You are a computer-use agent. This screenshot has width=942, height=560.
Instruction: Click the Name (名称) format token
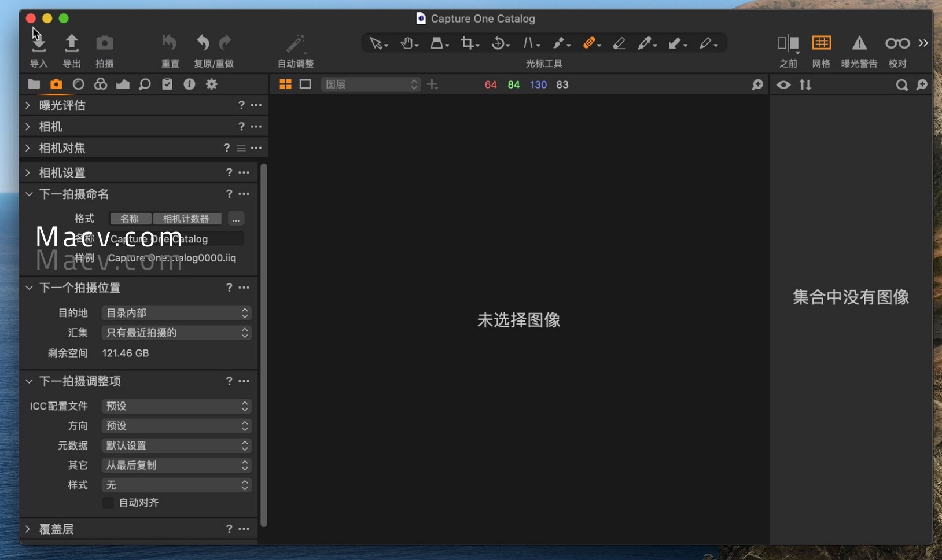click(x=130, y=219)
